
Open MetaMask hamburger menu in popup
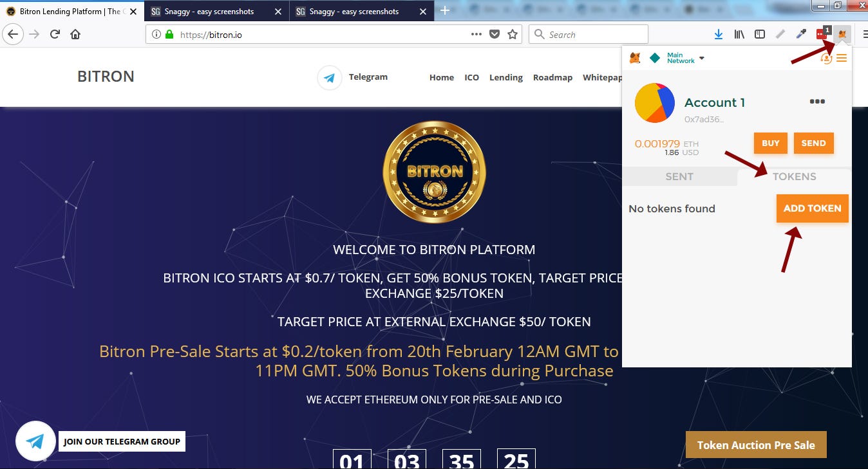point(842,59)
